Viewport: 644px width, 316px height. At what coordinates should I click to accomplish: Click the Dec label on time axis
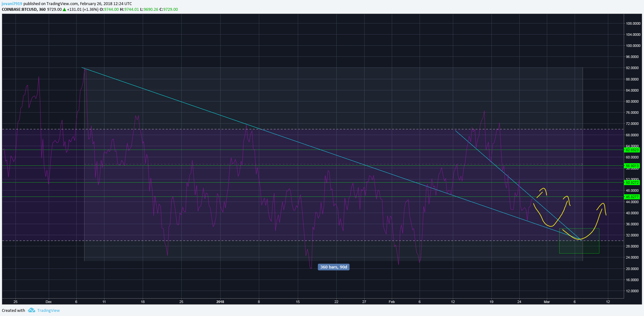point(48,302)
